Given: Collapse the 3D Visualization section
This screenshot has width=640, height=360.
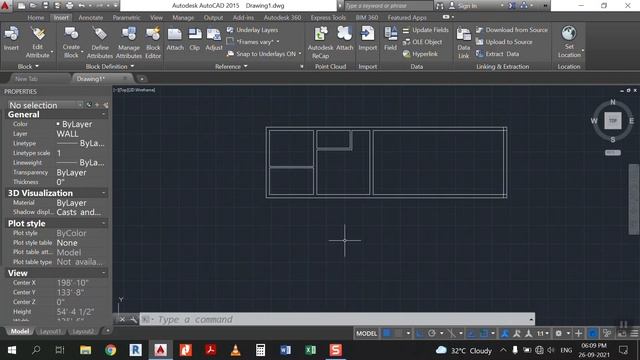Looking at the screenshot, I should 103,193.
